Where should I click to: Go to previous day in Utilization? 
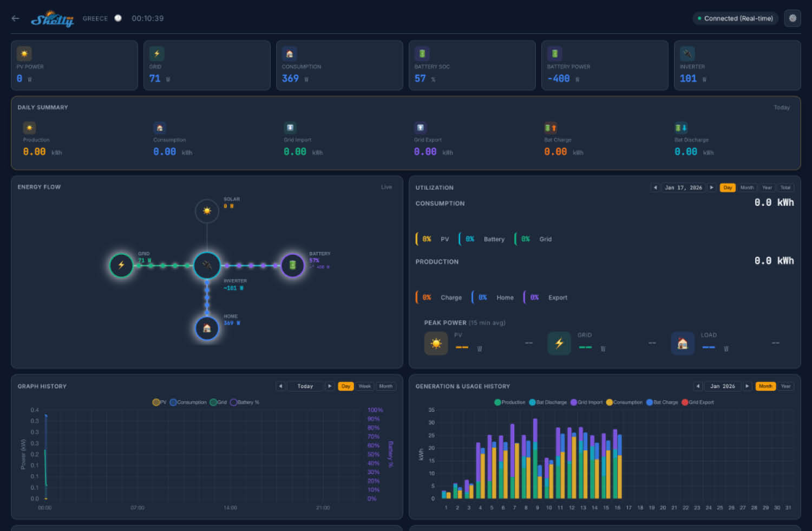(x=655, y=187)
